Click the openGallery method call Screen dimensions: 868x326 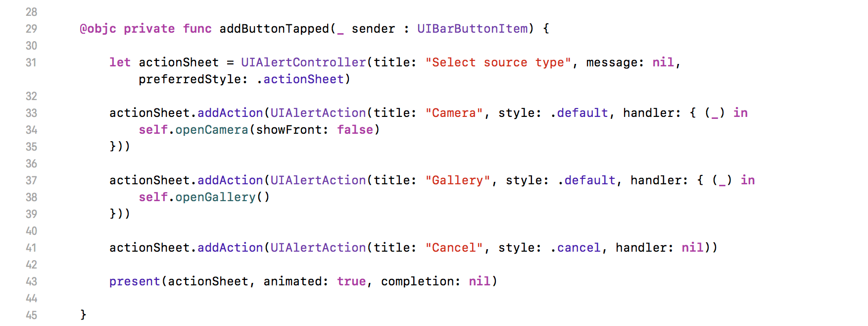tap(215, 197)
